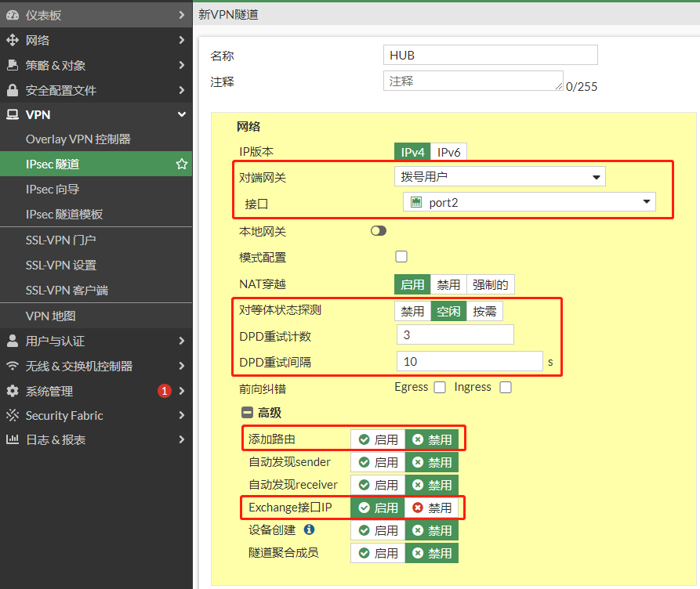
Task: Click the 仪表板 dashboard gauge icon
Action: (x=12, y=15)
